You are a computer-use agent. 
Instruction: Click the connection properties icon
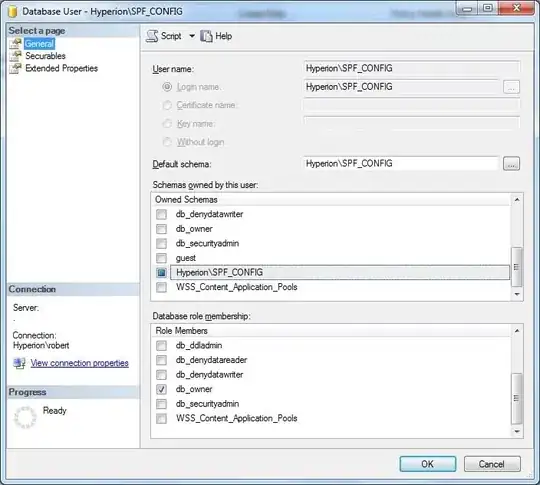pos(20,363)
